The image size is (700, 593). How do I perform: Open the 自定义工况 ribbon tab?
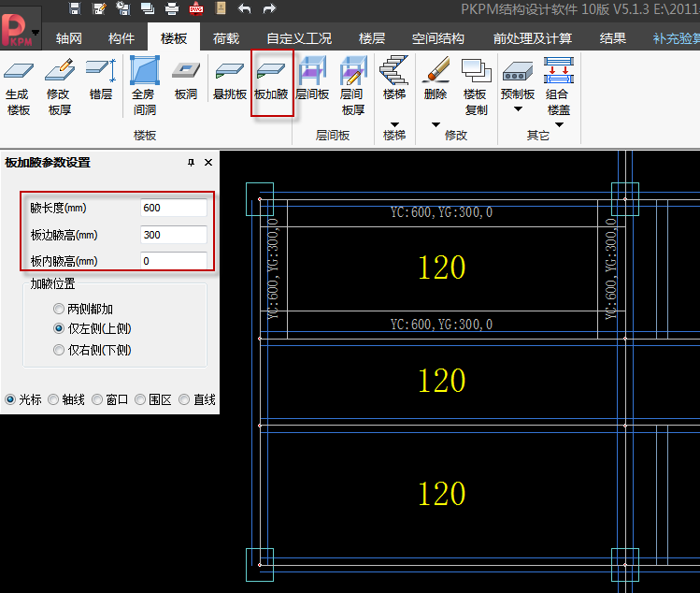(x=299, y=38)
